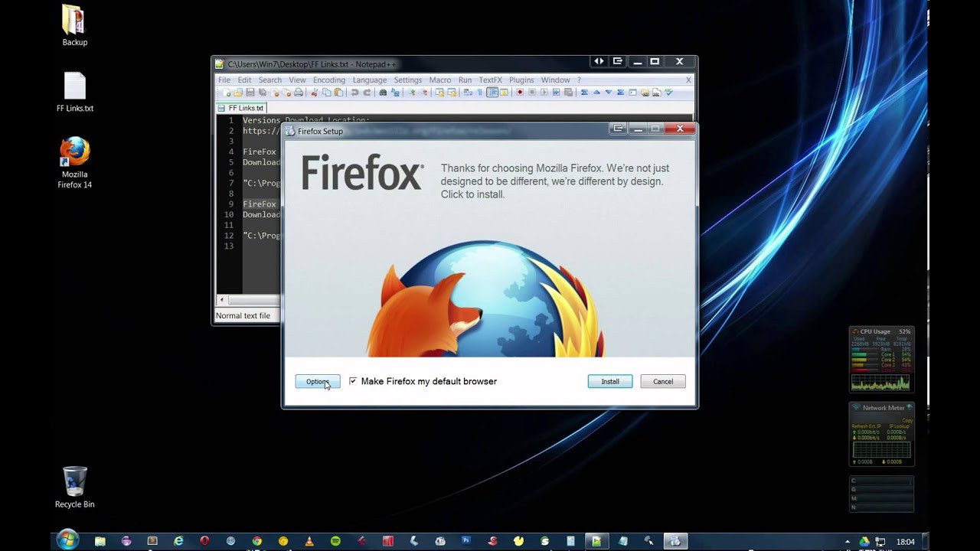Click the Save icon in Notepad++ toolbar
This screenshot has height=551, width=980.
tap(250, 93)
